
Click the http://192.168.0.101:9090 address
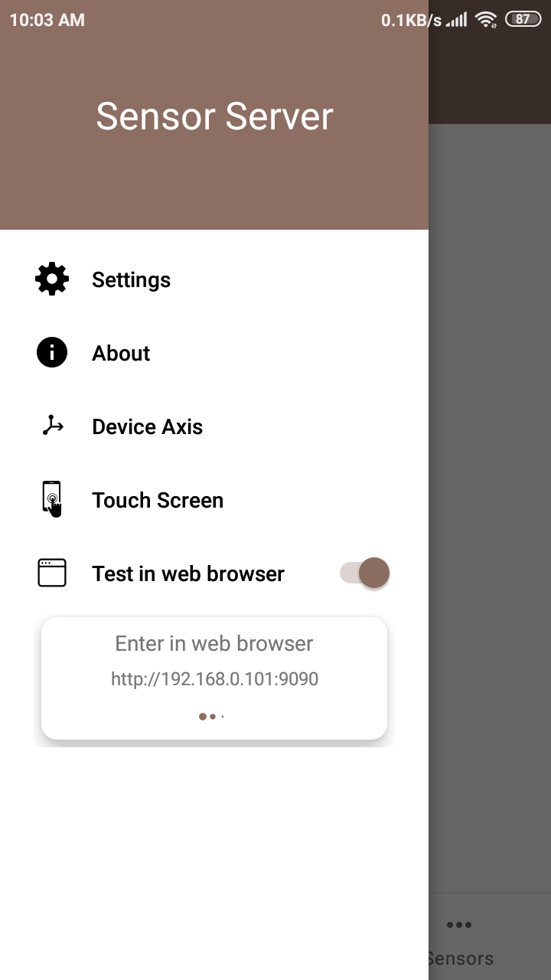coord(214,678)
